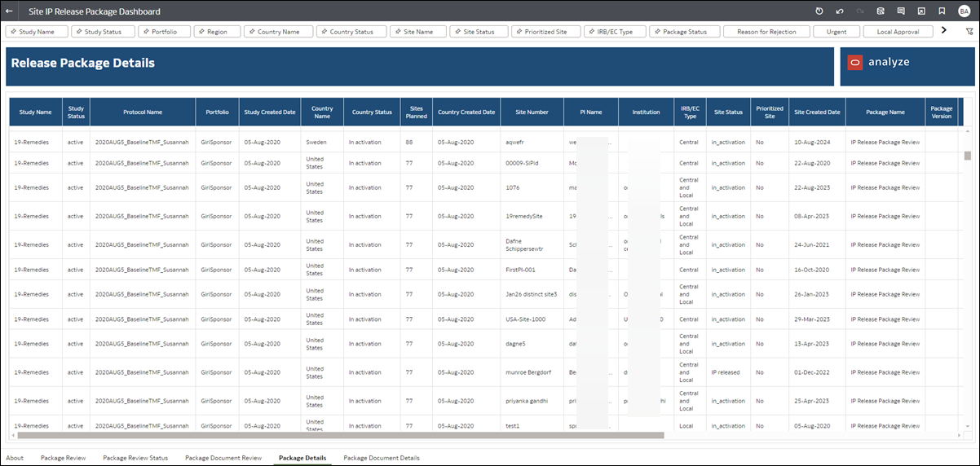
Task: Click the bookmark icon in header
Action: coord(942,11)
